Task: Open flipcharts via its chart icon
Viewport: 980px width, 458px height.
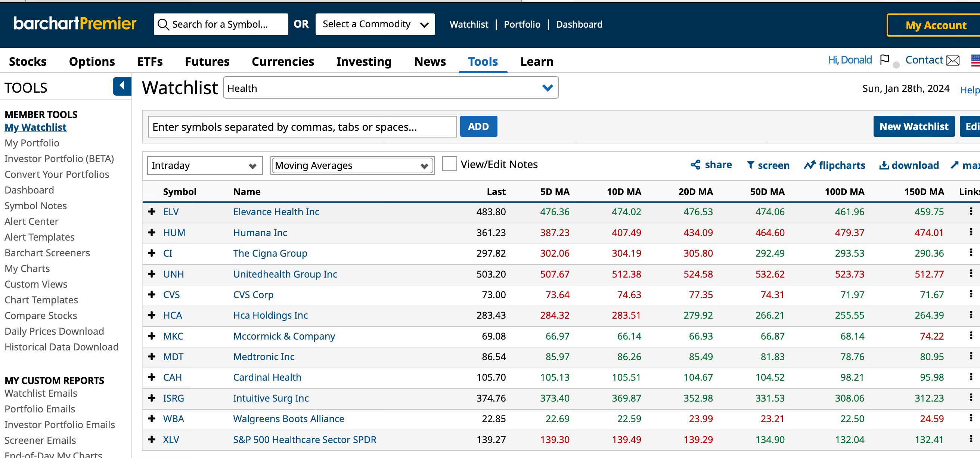Action: (x=810, y=165)
